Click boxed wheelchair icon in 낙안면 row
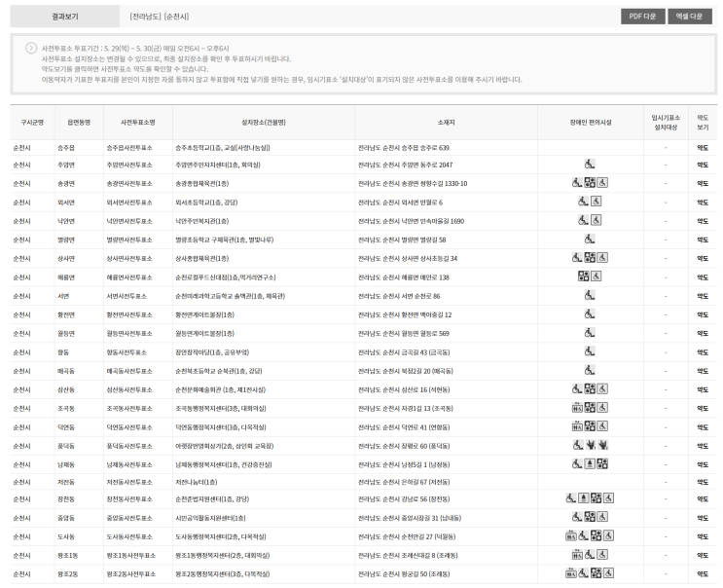This screenshot has height=588, width=723. pyautogui.click(x=596, y=220)
